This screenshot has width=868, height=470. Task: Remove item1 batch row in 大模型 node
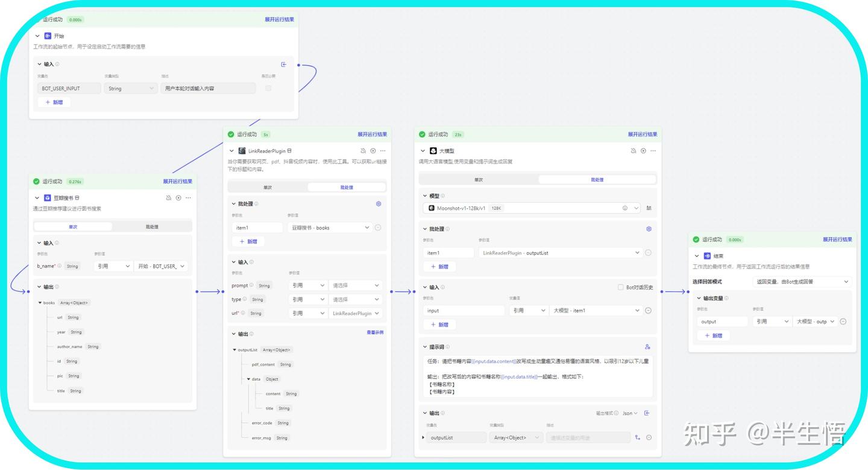click(x=648, y=253)
